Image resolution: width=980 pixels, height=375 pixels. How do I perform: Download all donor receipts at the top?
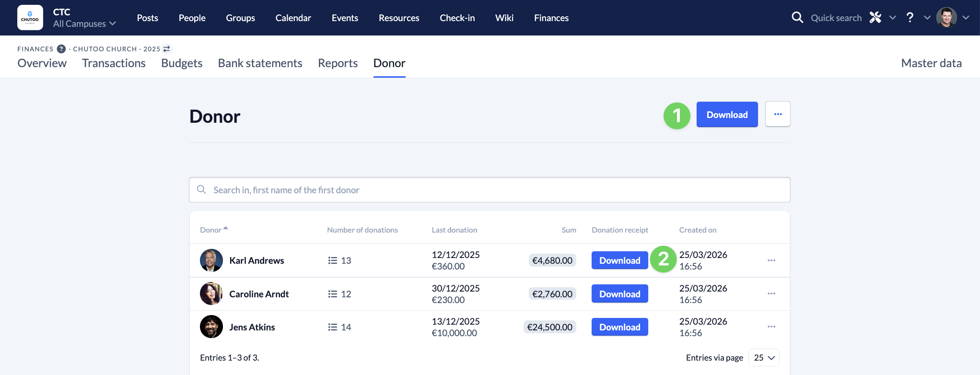coord(726,115)
